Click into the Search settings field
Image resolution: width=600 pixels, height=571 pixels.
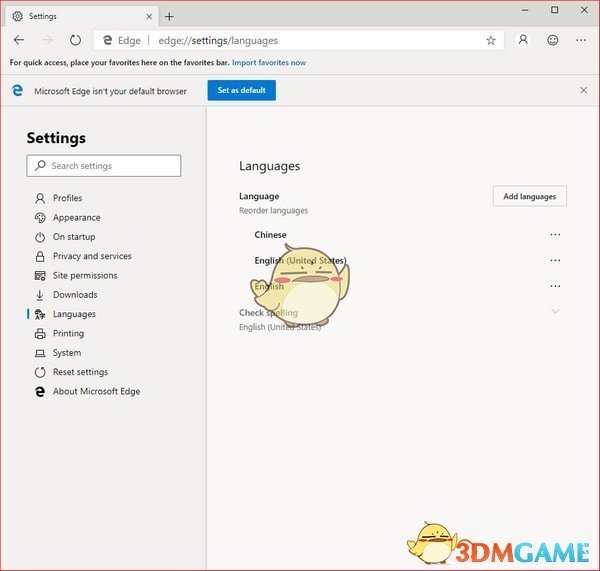[x=104, y=166]
